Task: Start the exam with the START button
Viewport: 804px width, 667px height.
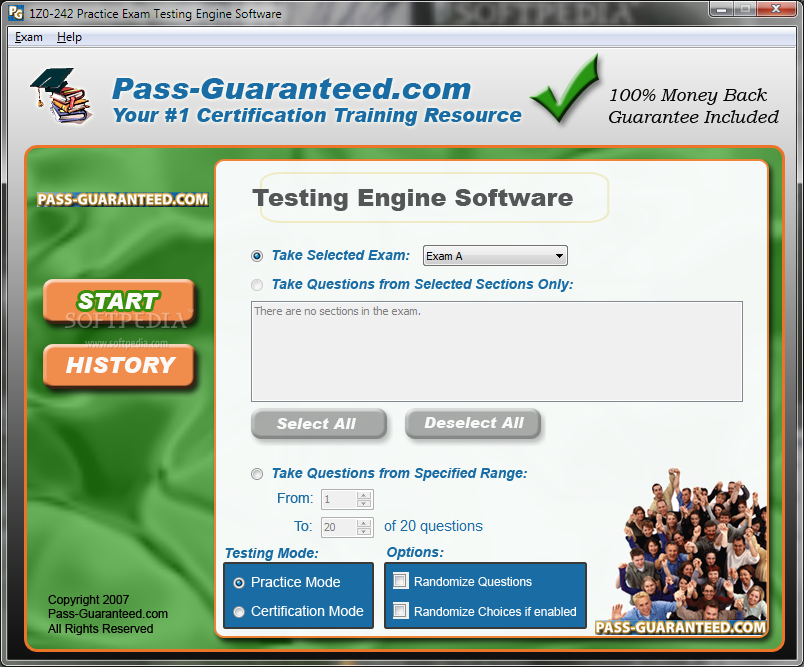Action: pos(118,300)
